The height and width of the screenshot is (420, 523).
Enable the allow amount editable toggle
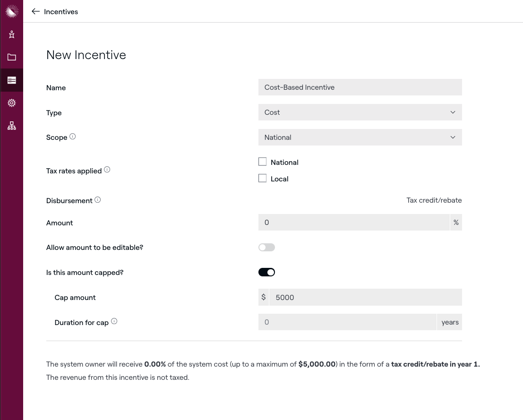pos(266,247)
